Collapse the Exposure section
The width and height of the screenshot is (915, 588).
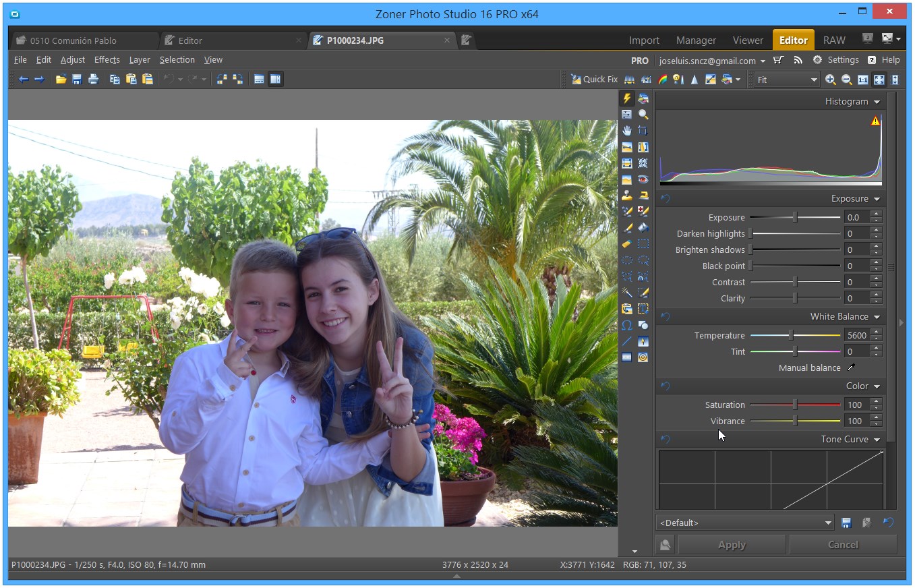(877, 199)
